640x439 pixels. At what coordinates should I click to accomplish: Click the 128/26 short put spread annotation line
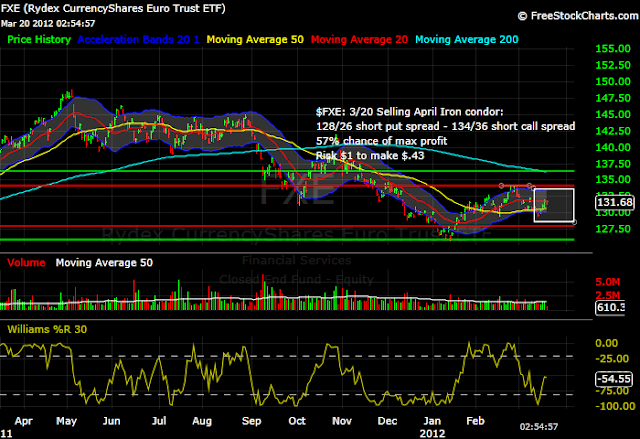pos(446,126)
